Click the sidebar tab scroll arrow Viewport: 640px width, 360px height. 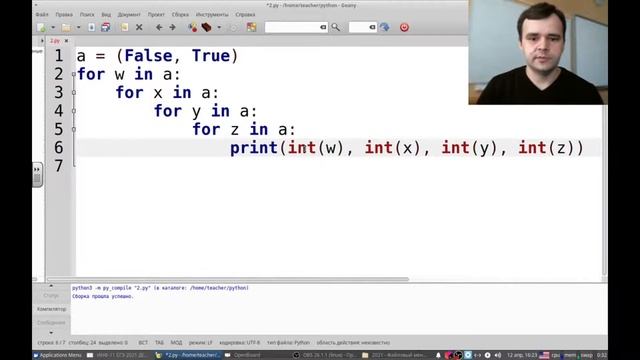(42, 41)
